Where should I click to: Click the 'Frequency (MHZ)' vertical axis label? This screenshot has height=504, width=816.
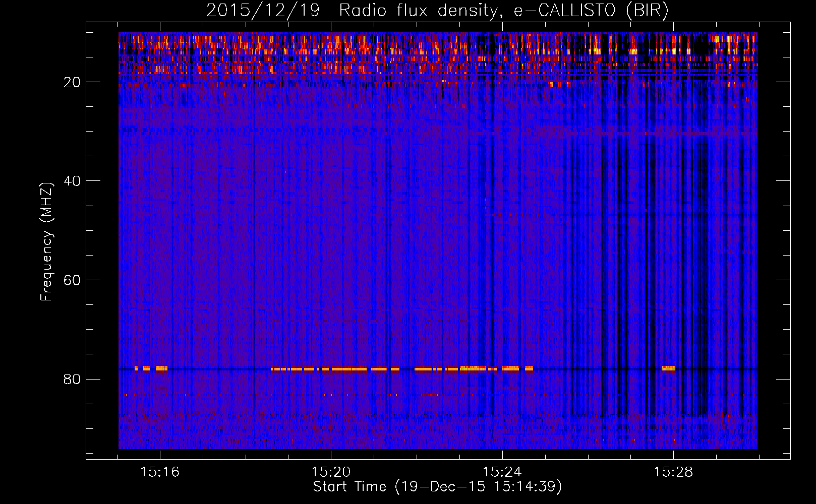click(46, 242)
